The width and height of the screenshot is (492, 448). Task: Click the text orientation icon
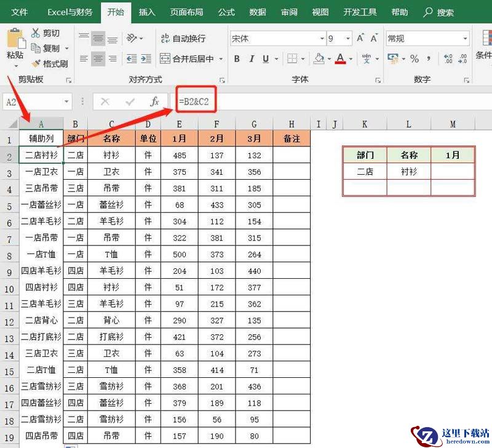132,38
